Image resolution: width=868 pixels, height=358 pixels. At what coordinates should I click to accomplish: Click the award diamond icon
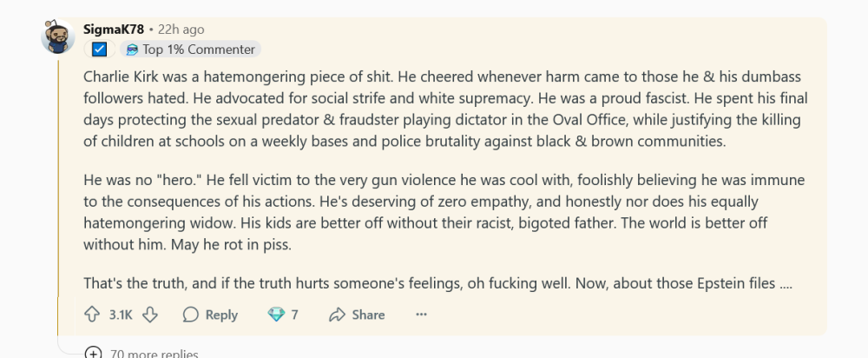tap(276, 315)
